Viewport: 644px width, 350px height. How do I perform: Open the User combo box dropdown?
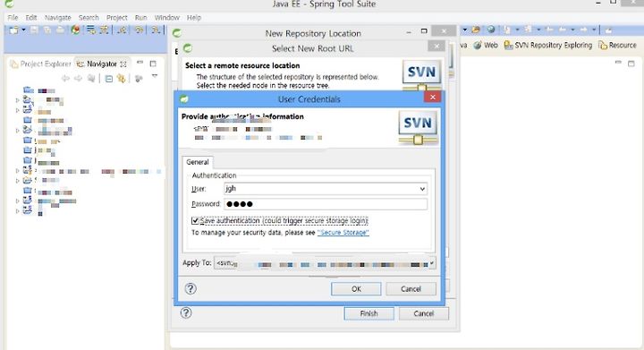tap(422, 189)
